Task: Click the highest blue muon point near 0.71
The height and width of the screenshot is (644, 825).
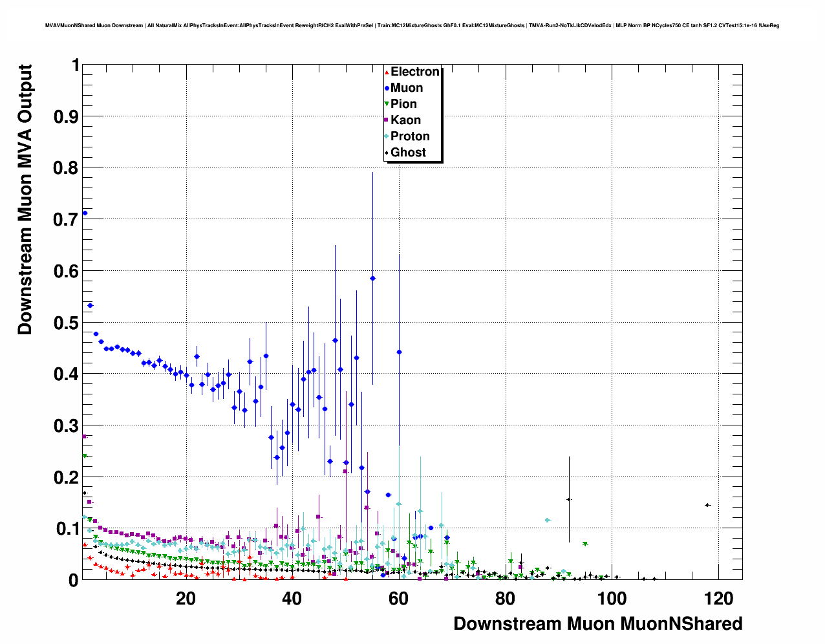Action: click(85, 213)
